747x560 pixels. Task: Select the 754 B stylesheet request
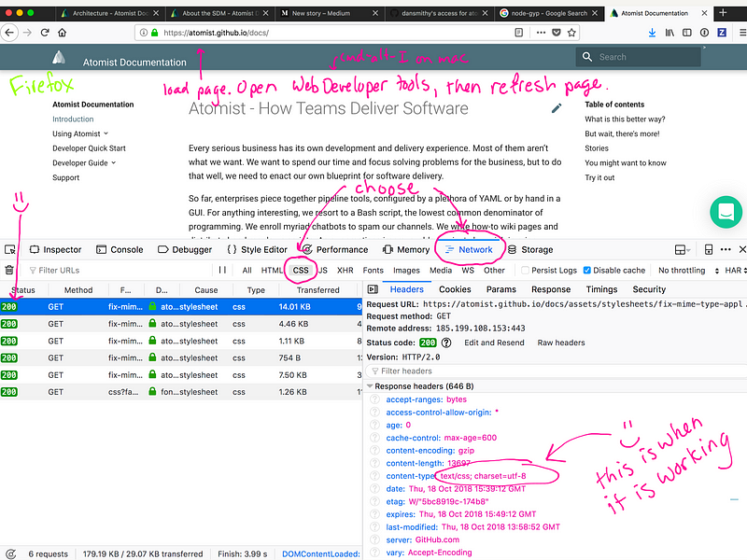181,358
